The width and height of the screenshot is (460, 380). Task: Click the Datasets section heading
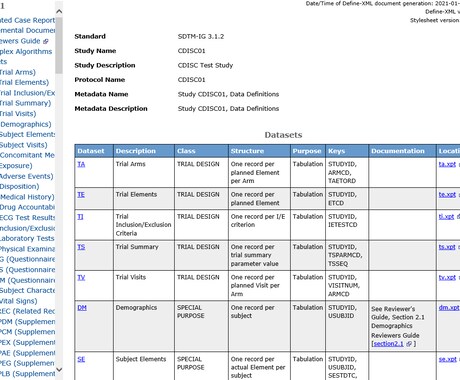[x=283, y=135]
